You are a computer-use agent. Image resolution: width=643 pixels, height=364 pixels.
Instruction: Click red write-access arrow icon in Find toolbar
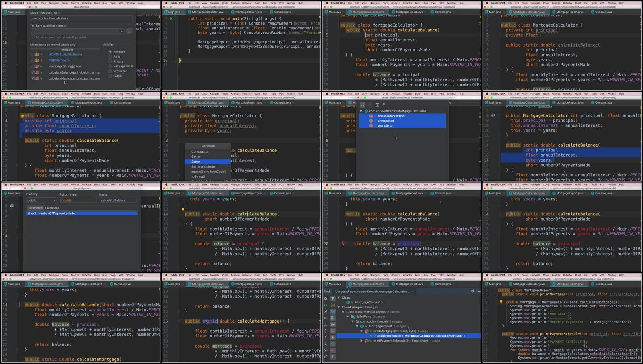coord(333,350)
